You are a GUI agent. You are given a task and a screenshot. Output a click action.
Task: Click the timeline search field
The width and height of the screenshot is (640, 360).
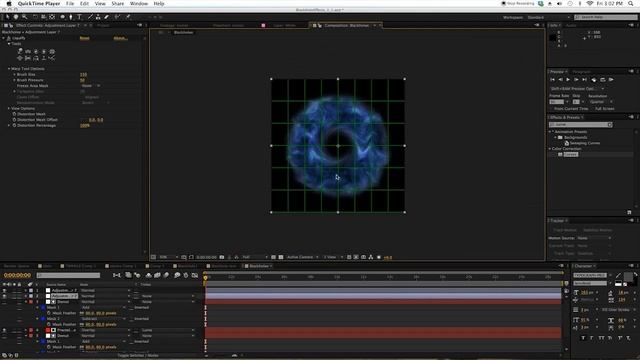click(x=68, y=275)
